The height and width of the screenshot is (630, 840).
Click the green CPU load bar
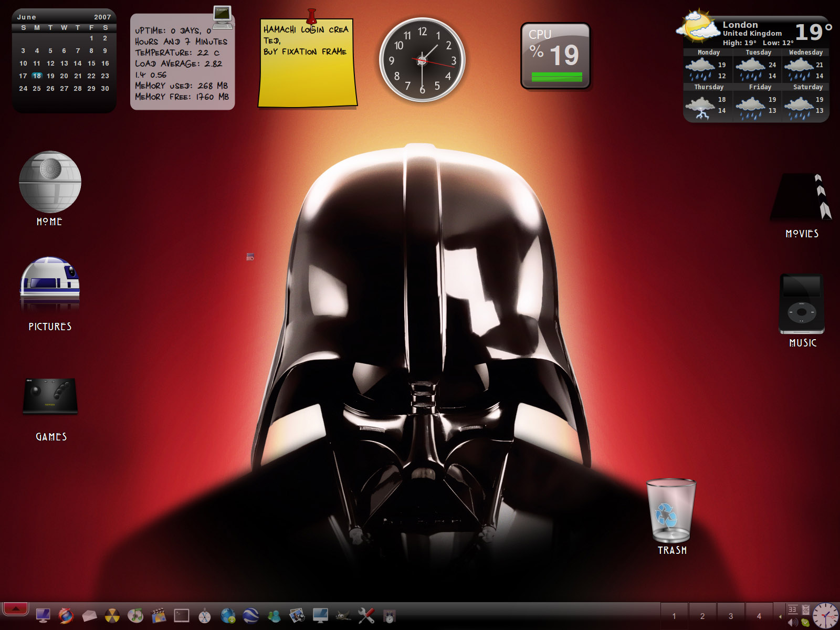coord(556,77)
